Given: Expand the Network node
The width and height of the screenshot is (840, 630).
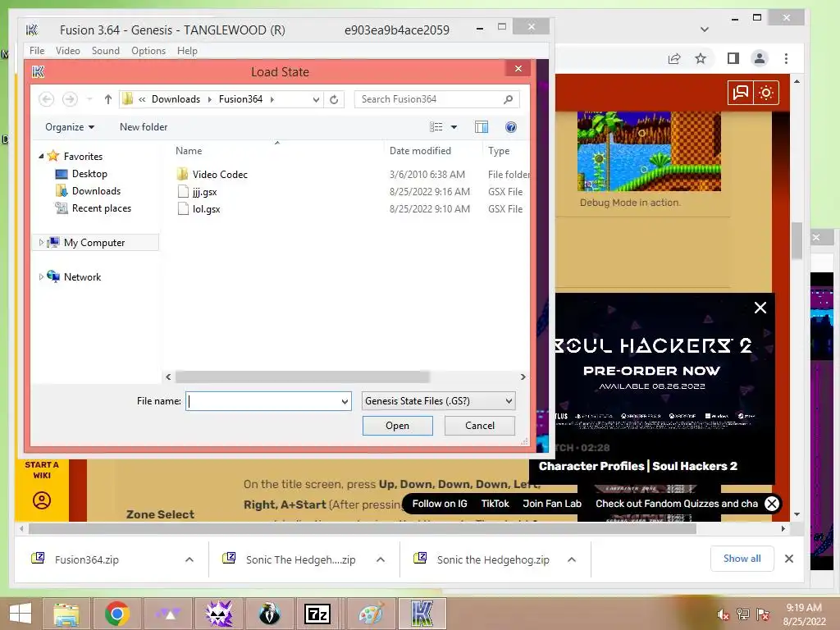Looking at the screenshot, I should 41,277.
